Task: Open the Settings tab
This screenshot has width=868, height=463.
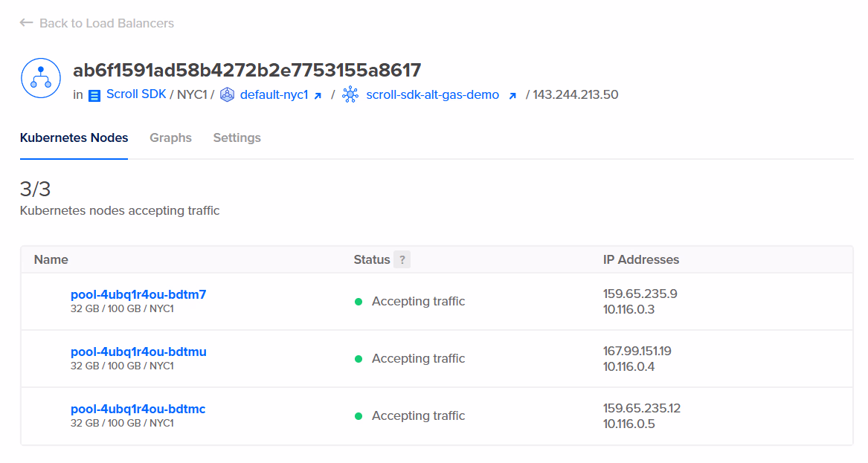Action: 237,137
